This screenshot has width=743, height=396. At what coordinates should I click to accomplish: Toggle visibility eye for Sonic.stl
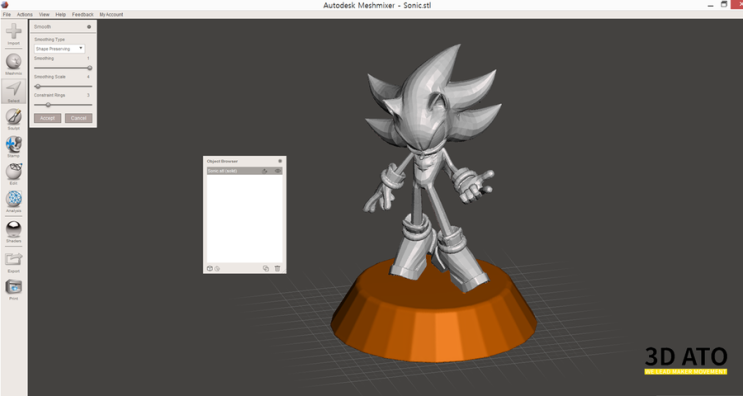(278, 171)
